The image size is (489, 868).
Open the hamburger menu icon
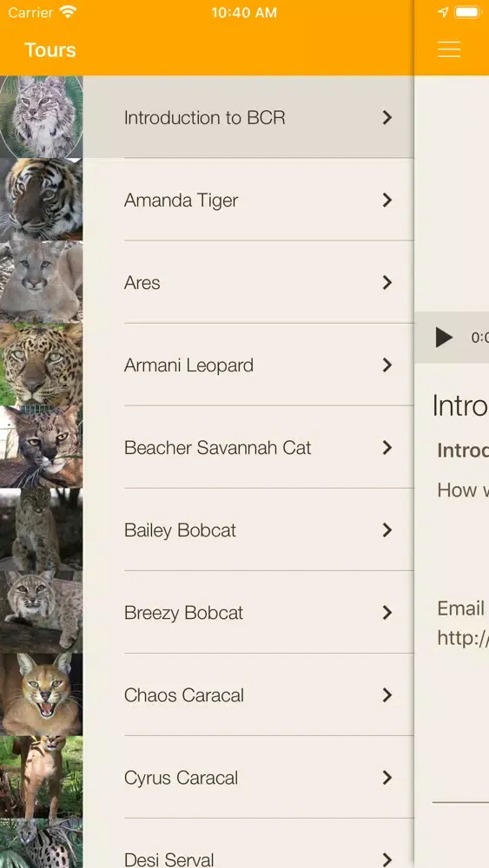448,49
